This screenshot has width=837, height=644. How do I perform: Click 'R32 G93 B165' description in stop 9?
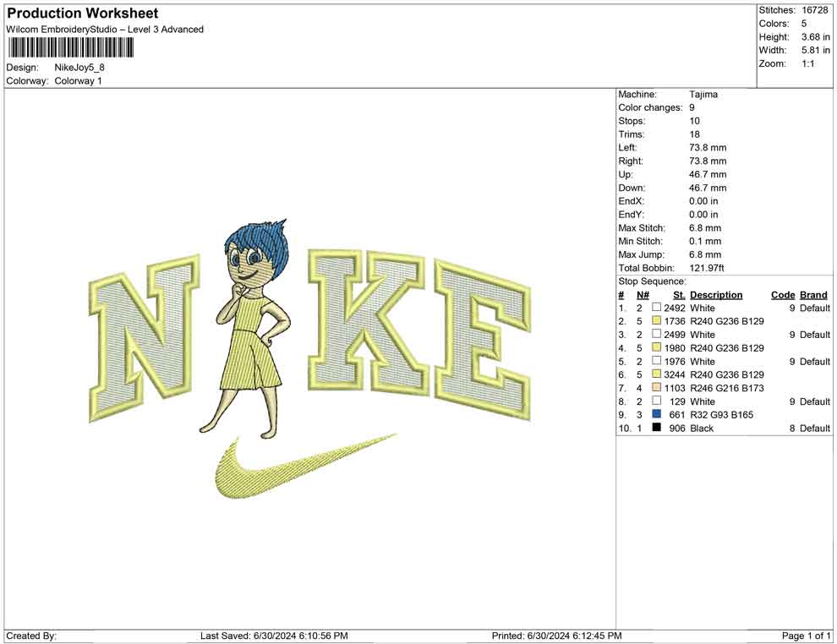pyautogui.click(x=721, y=415)
